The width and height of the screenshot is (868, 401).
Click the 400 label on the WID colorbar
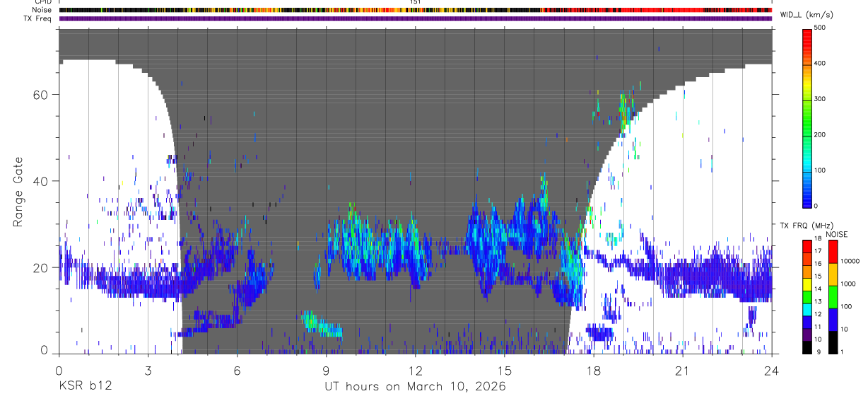pyautogui.click(x=821, y=64)
